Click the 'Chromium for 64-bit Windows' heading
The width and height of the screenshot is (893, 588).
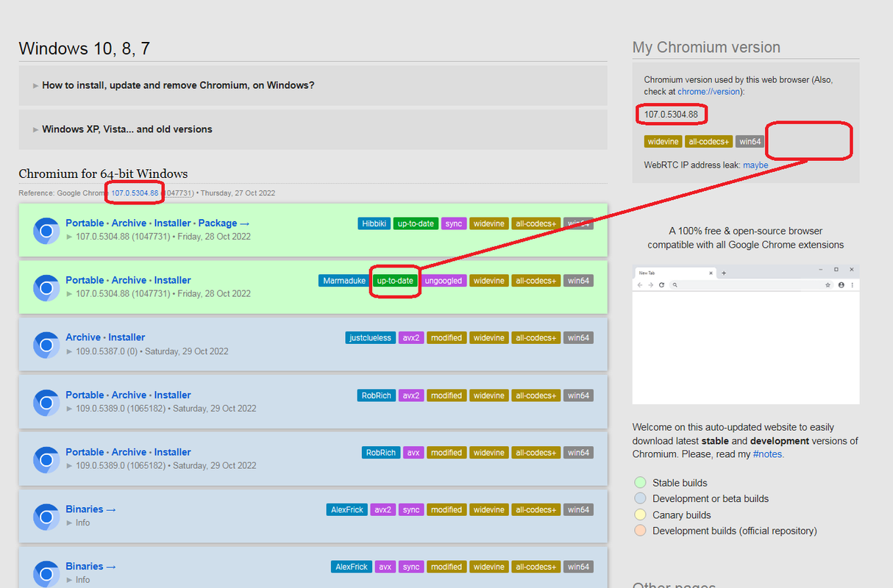coord(103,174)
